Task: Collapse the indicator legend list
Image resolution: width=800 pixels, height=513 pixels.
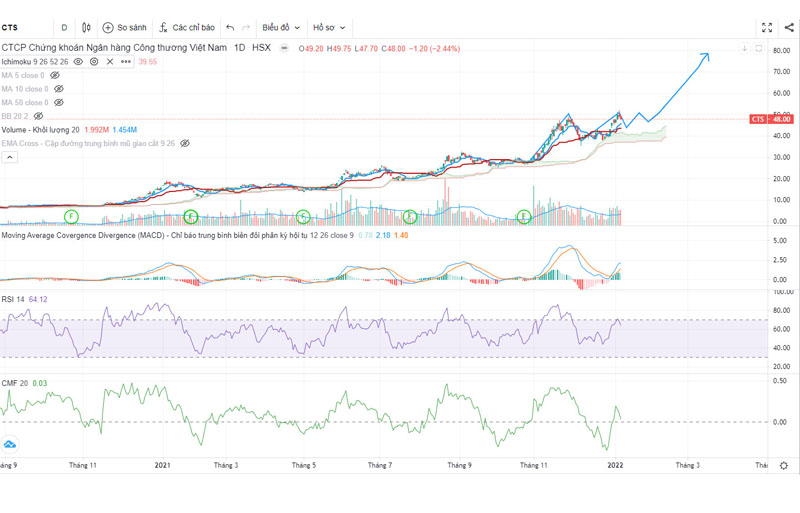Action: coord(10,158)
